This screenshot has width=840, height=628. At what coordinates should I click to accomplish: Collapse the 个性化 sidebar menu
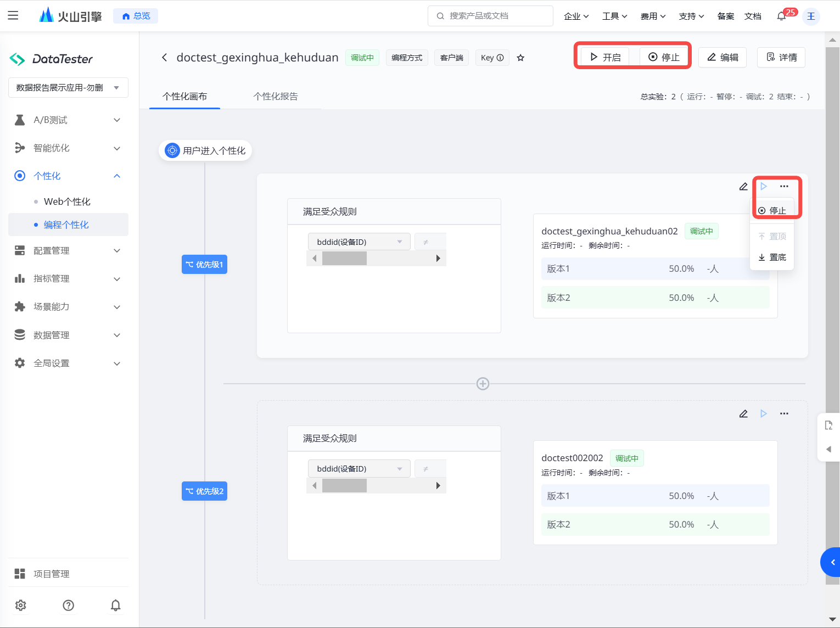click(68, 176)
